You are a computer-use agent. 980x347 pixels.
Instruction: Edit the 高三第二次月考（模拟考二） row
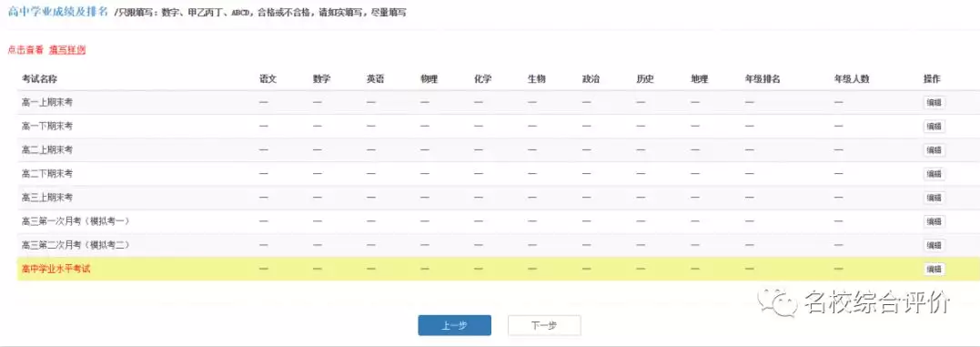point(934,245)
